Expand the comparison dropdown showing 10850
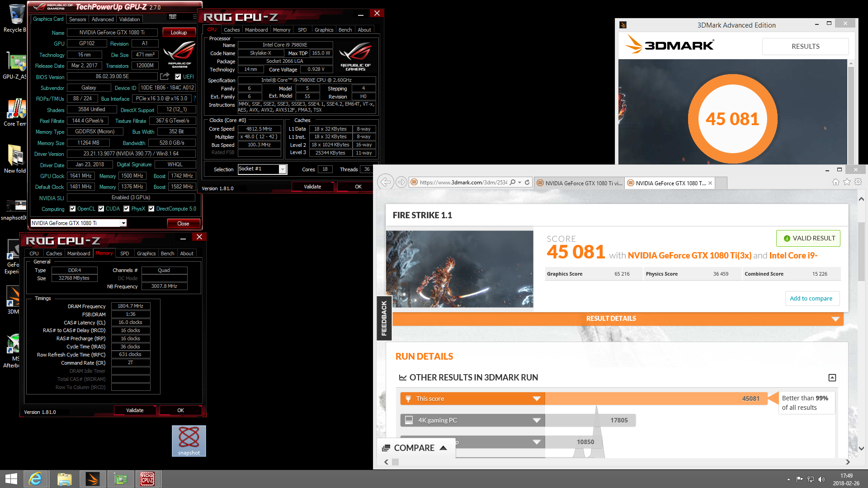This screenshot has height=488, width=868. [x=537, y=442]
